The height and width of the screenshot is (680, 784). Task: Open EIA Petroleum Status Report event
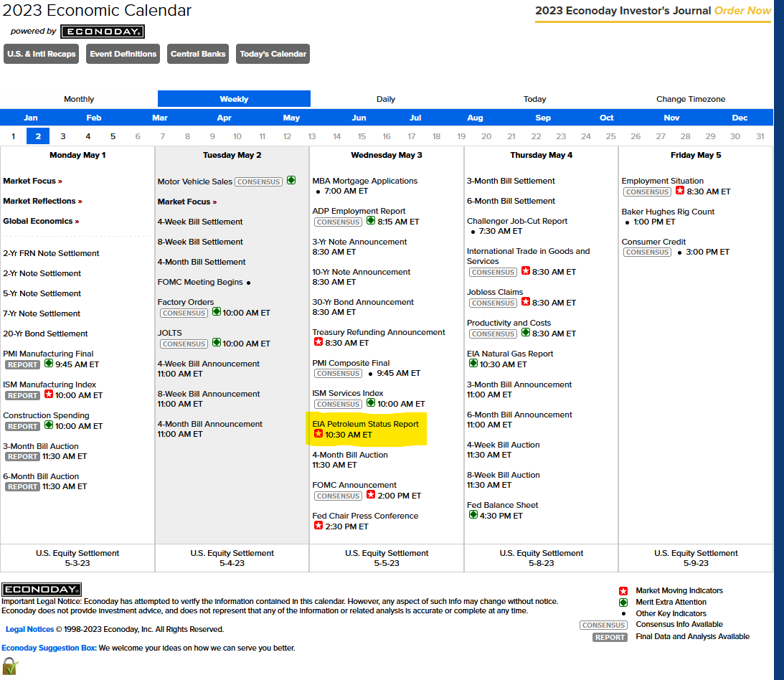(x=366, y=424)
